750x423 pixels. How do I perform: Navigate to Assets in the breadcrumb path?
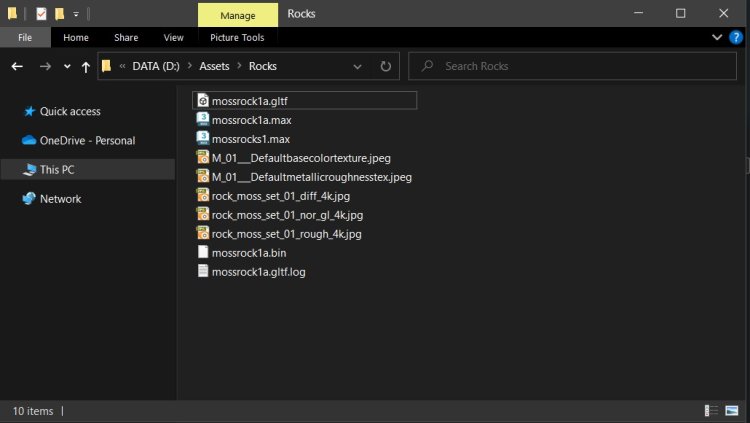tap(213, 66)
